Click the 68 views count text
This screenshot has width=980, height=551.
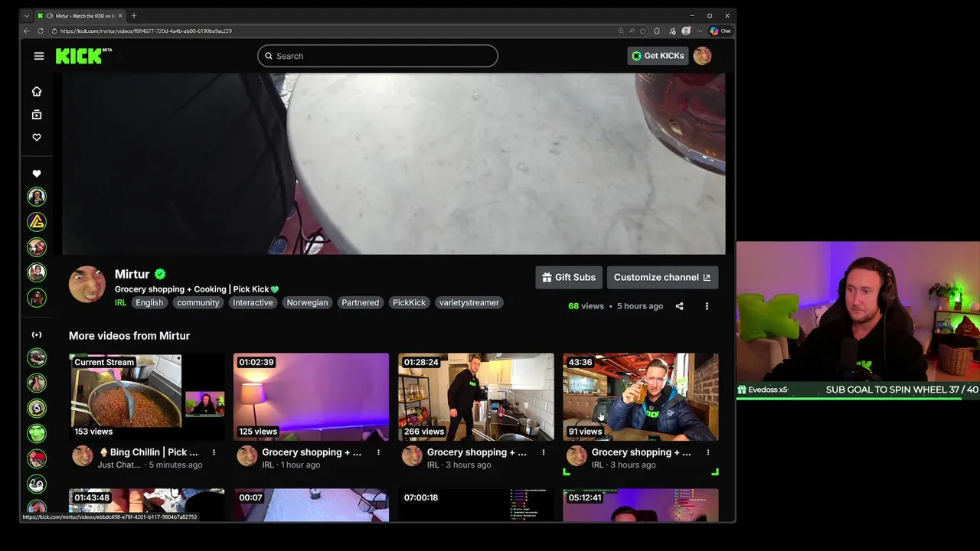click(586, 306)
